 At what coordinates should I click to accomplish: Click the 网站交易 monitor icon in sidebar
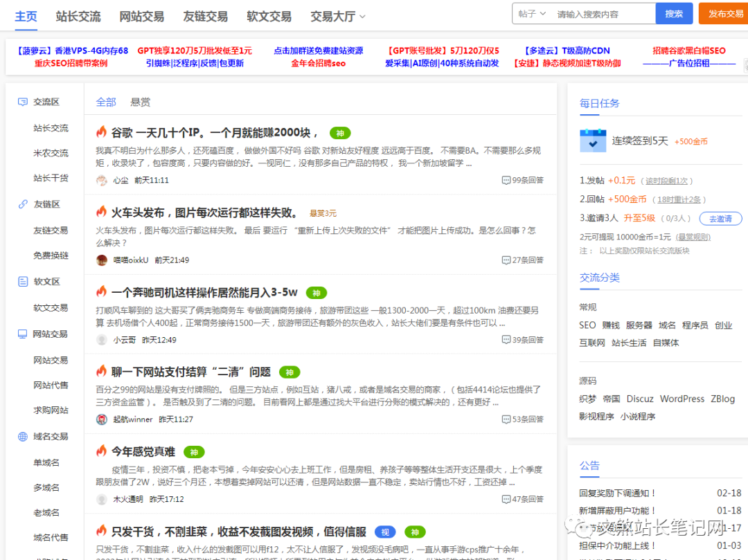coord(21,334)
